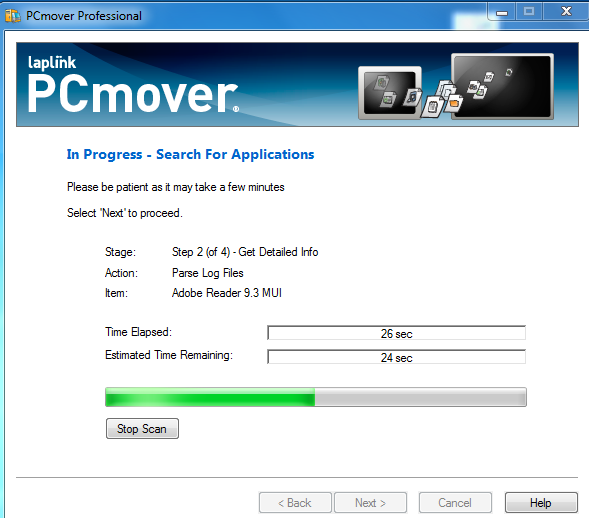Minimize the PCmover Professional window
Screen dimensions: 589x518
(501, 12)
